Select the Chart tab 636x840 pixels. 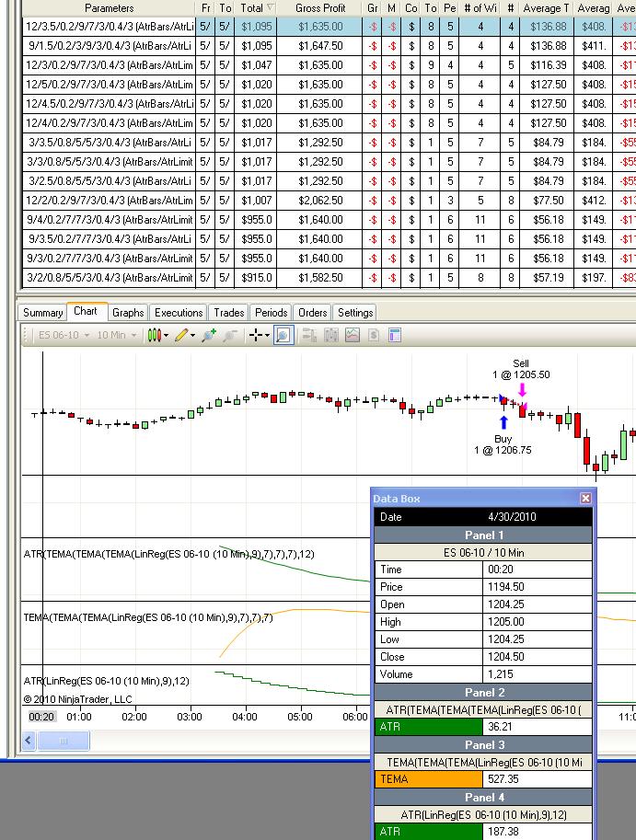point(86,311)
